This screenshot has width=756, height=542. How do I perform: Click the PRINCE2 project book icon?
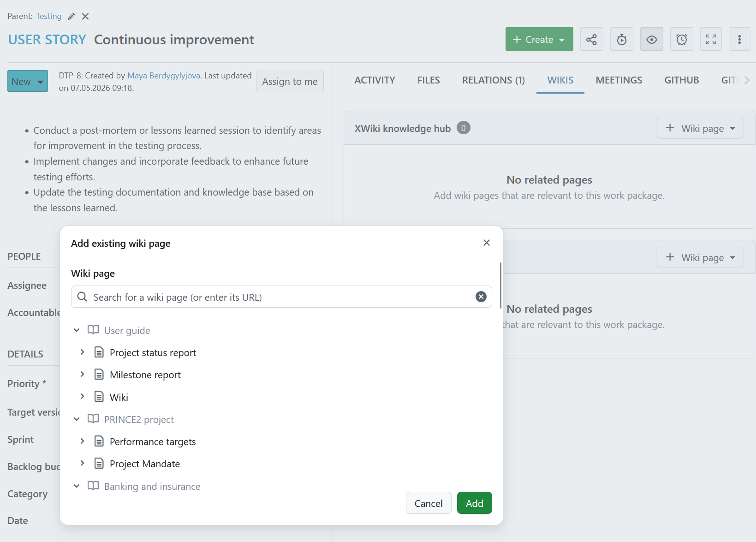tap(93, 419)
